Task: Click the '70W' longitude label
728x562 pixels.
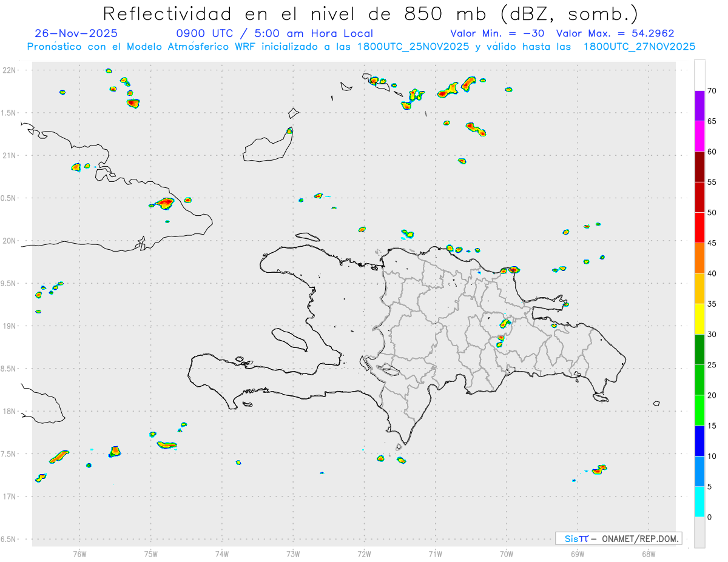Action: pos(507,554)
